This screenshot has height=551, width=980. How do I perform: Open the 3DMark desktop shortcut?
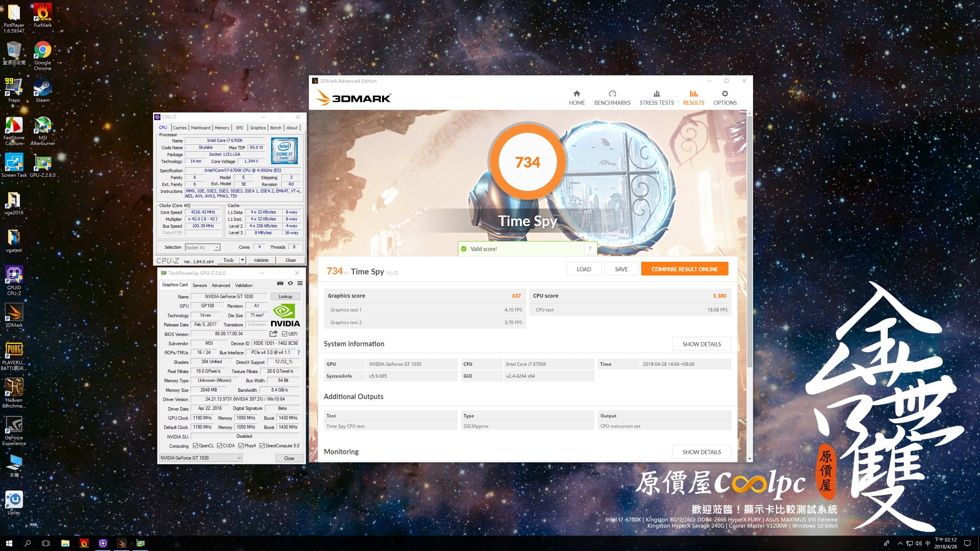(14, 315)
